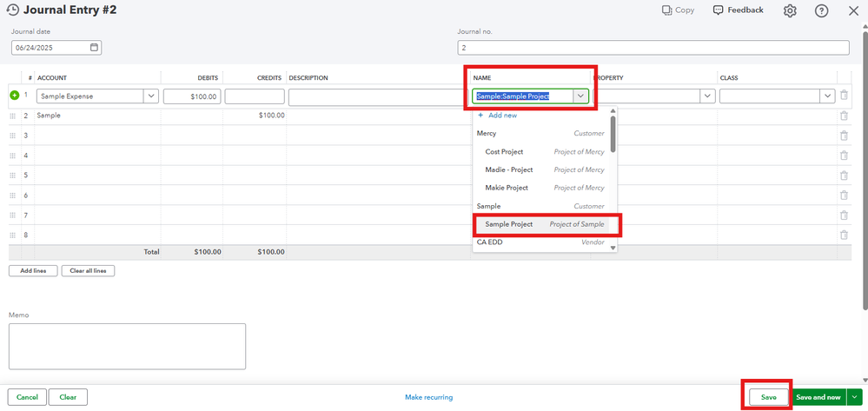Click the credits field in row 1
The image size is (868, 411).
point(255,96)
